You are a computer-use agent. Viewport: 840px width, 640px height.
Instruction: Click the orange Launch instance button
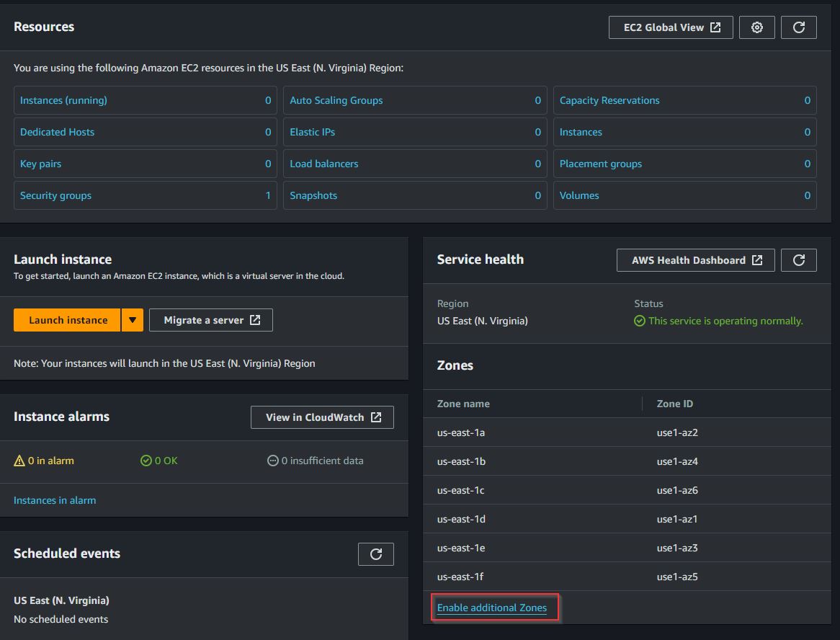point(67,320)
